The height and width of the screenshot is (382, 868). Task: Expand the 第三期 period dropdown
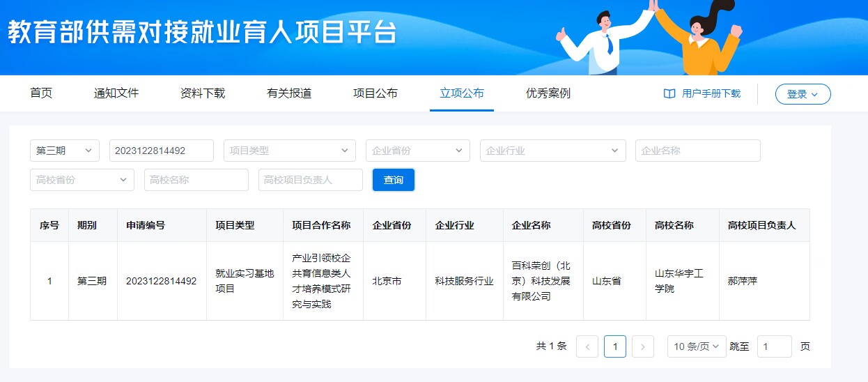(x=65, y=151)
